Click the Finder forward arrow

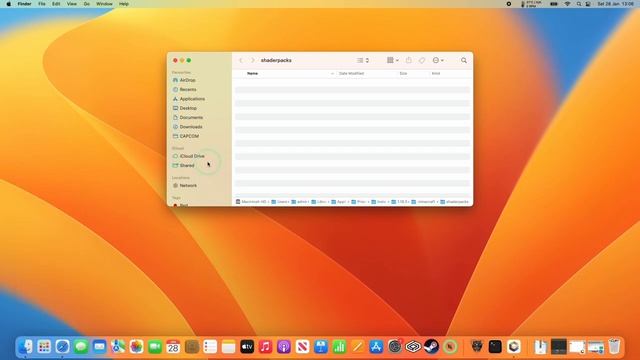click(253, 60)
